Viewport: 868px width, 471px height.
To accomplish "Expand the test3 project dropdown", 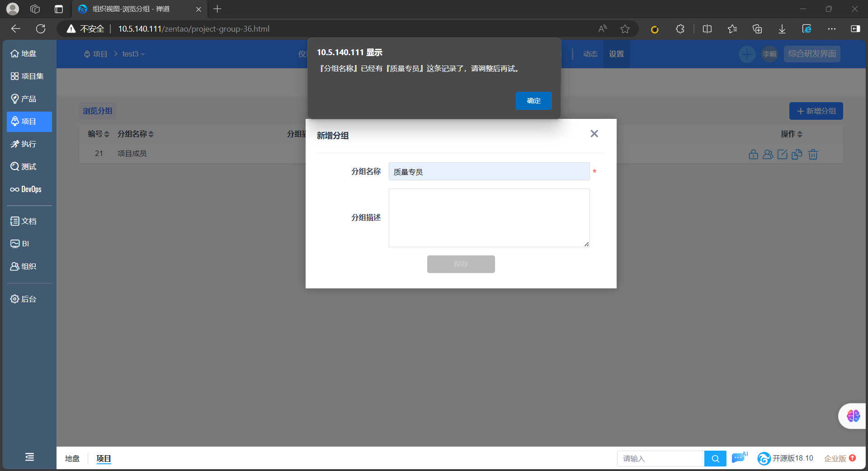I will (x=133, y=54).
